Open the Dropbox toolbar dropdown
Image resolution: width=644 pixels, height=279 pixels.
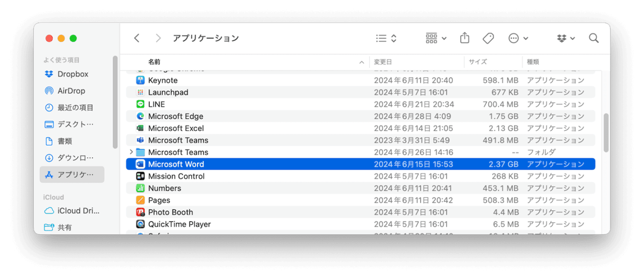(566, 38)
